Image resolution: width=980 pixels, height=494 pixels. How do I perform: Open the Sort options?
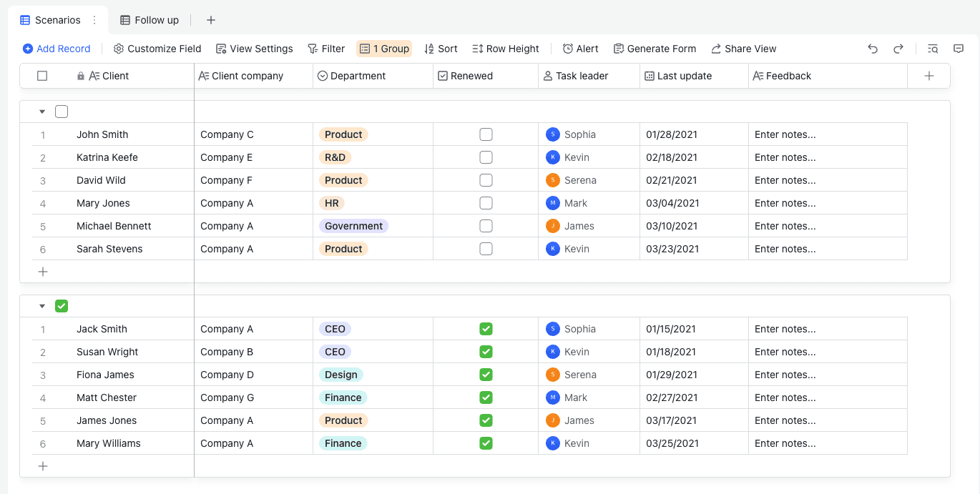click(x=441, y=49)
